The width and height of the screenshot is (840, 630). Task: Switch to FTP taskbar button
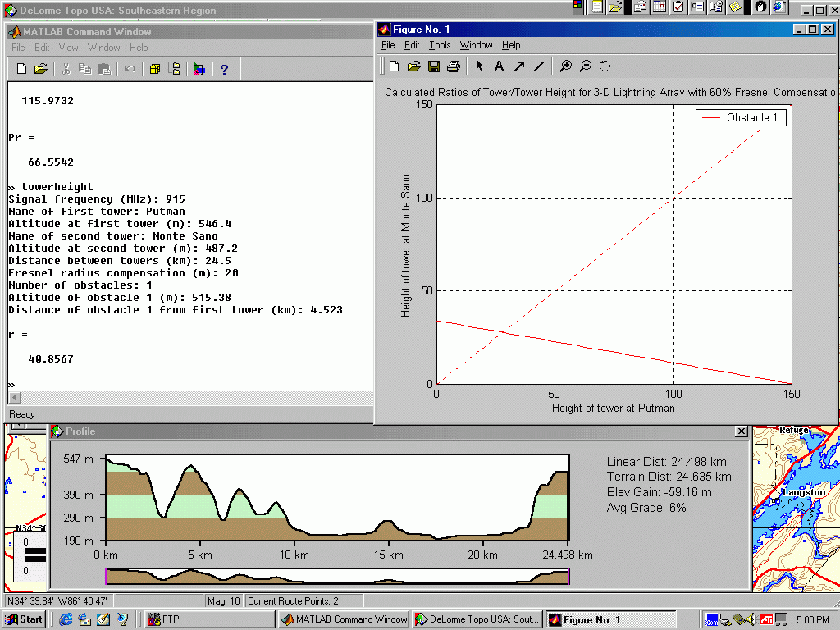[211, 619]
